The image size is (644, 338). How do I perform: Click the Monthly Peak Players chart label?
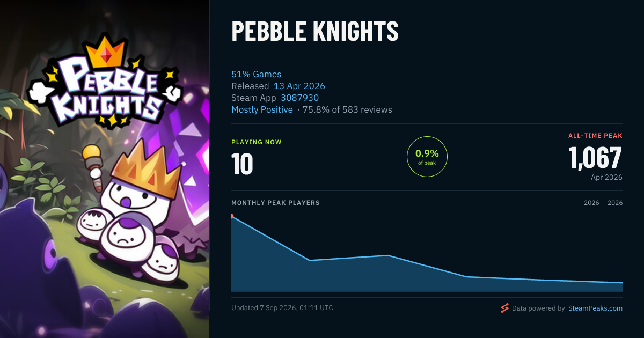[x=275, y=203]
